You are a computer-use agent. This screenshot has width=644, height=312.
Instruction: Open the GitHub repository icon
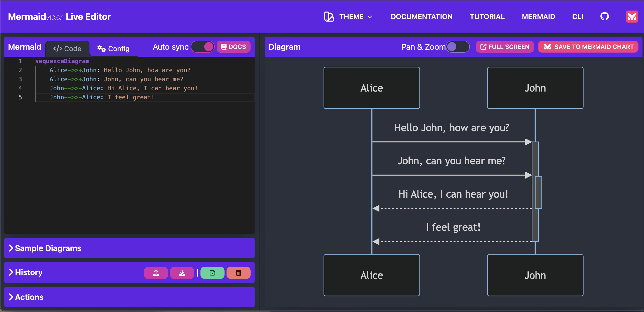pos(604,17)
